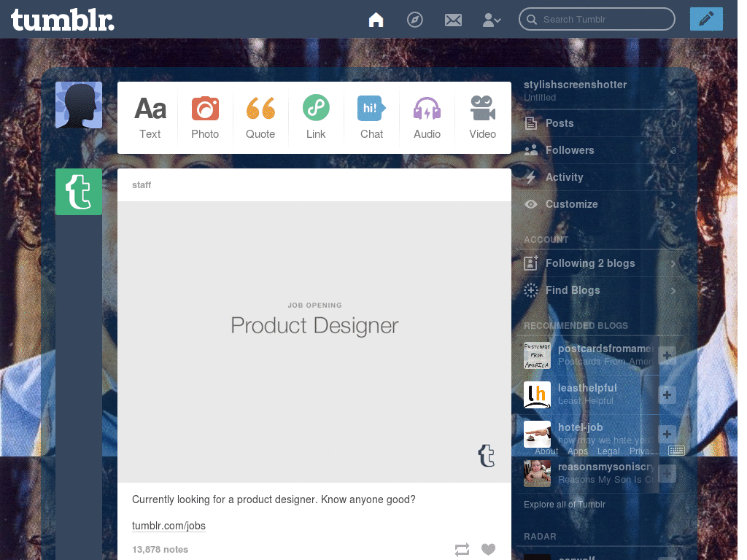Expand the Customize chevron arrow

[673, 205]
